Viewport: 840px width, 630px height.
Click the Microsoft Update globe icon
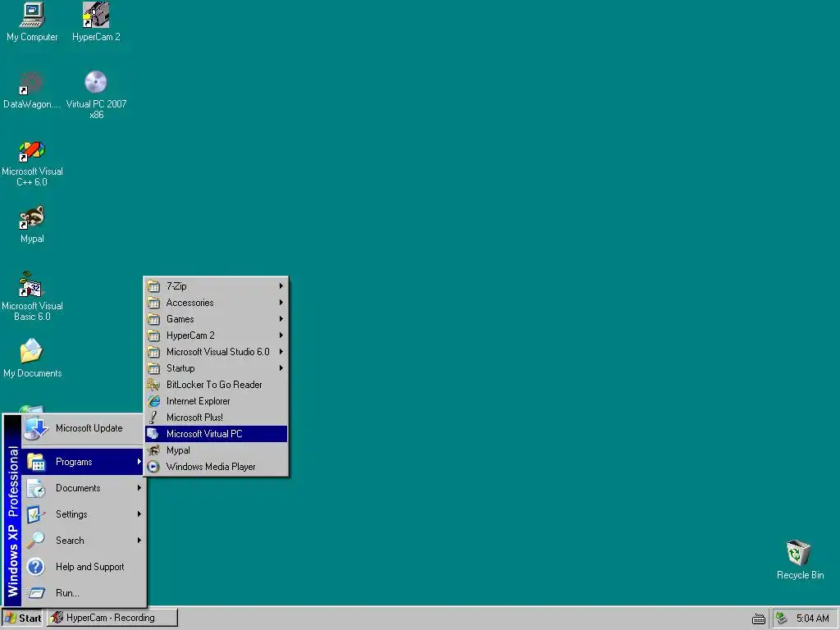36,428
